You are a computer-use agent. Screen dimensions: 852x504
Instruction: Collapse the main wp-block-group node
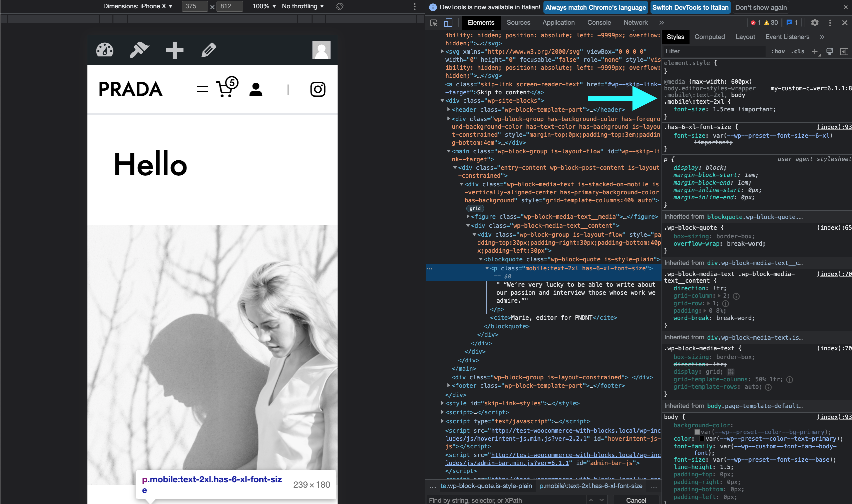[449, 151]
